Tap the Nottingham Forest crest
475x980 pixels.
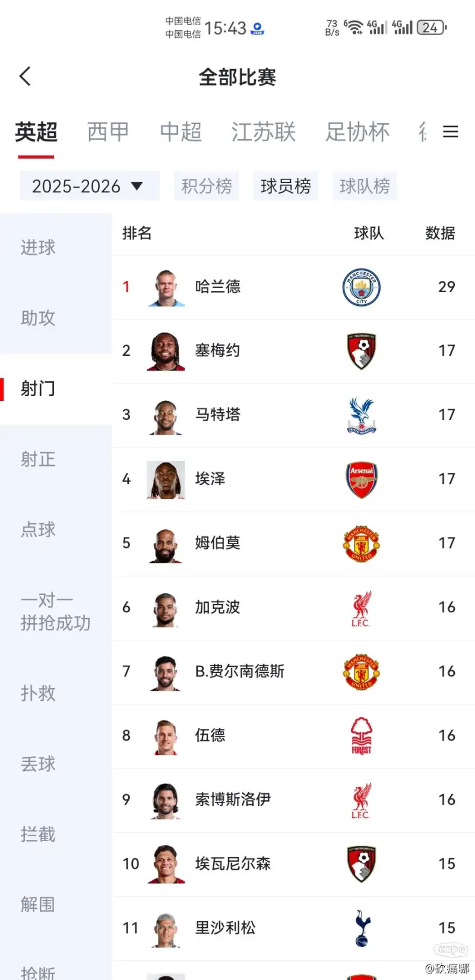[x=361, y=735]
